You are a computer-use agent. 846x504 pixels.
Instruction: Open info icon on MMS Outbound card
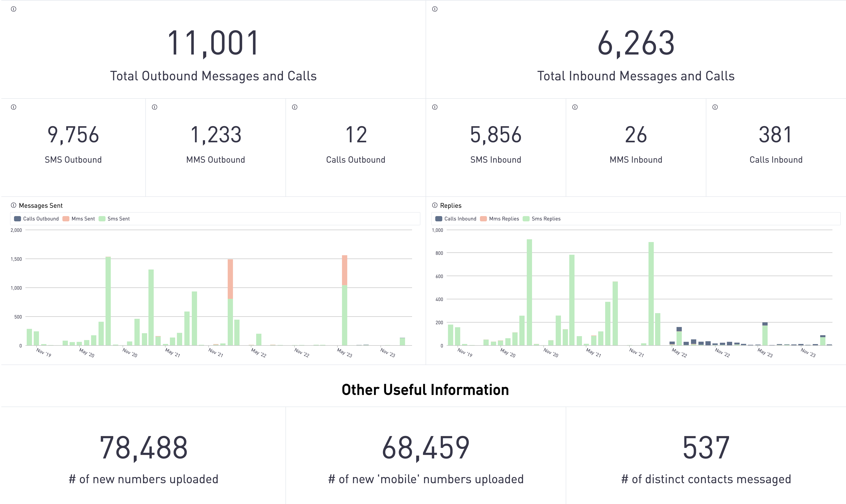point(155,107)
